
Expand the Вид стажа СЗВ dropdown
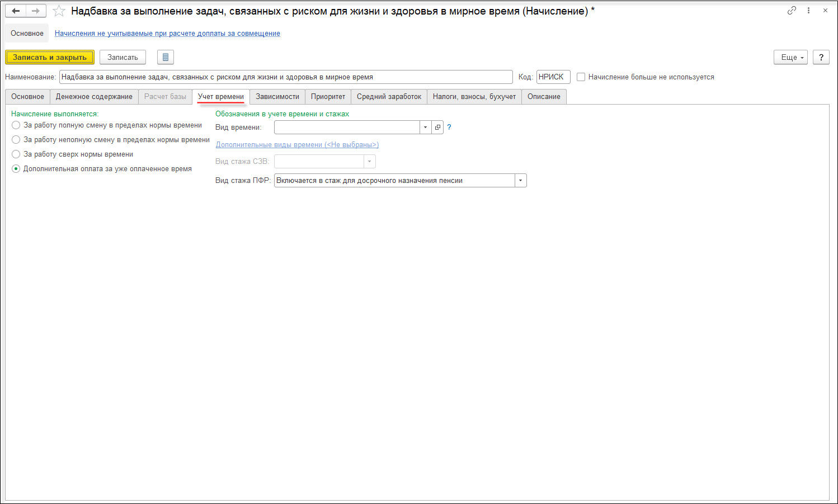pos(369,162)
